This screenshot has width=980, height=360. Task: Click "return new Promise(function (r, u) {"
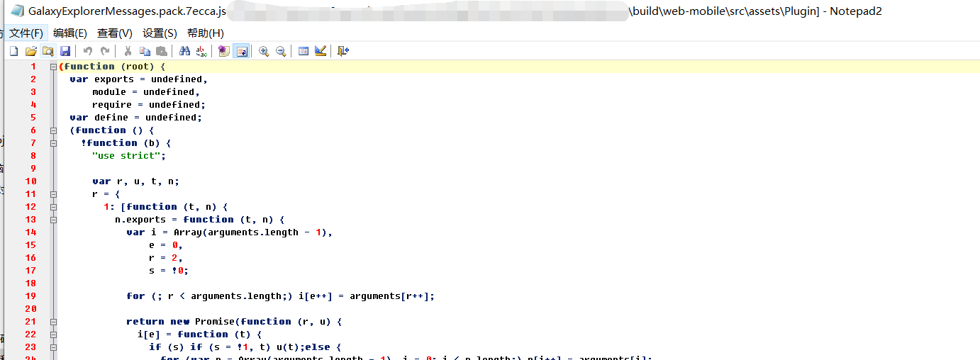tap(235, 322)
